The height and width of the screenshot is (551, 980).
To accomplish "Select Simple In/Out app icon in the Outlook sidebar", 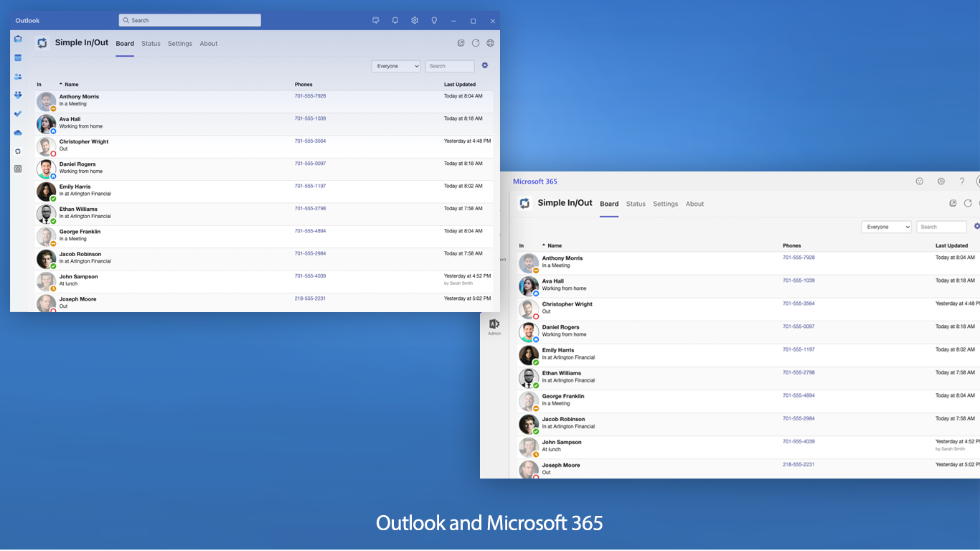I will (18, 151).
